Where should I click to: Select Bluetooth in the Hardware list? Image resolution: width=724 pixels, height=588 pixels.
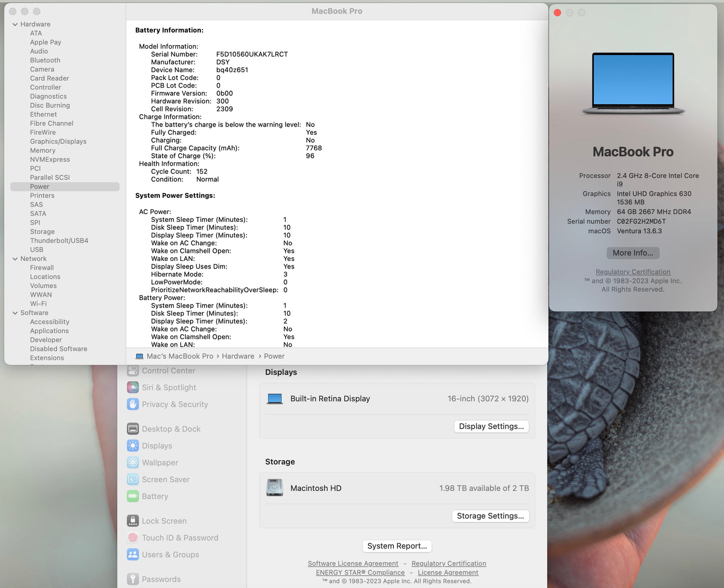pyautogui.click(x=45, y=60)
